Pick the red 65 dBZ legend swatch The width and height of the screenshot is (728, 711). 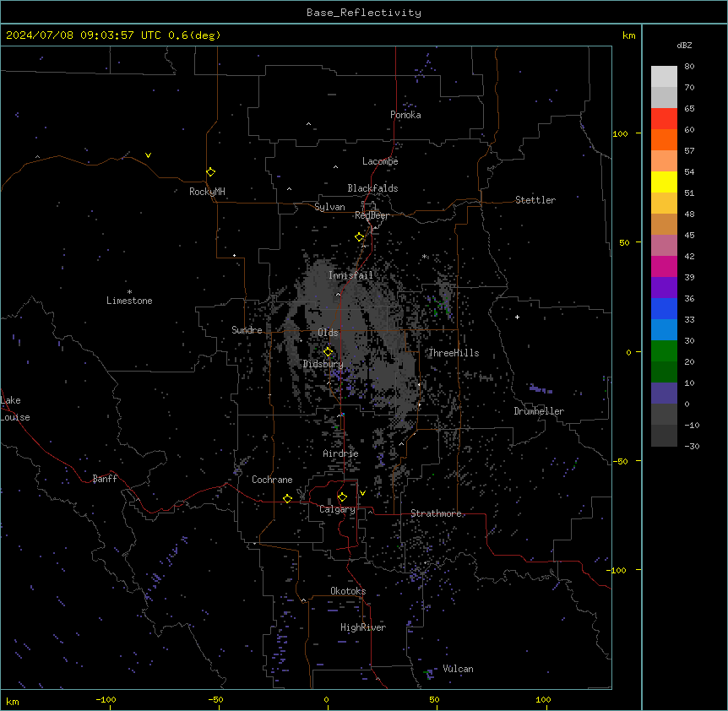coord(664,118)
